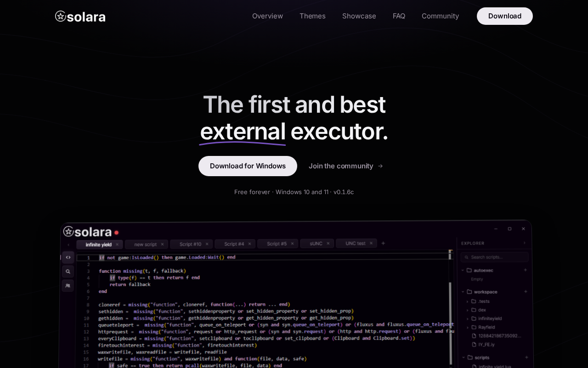
Task: Expand the dex folder
Action: point(468,310)
